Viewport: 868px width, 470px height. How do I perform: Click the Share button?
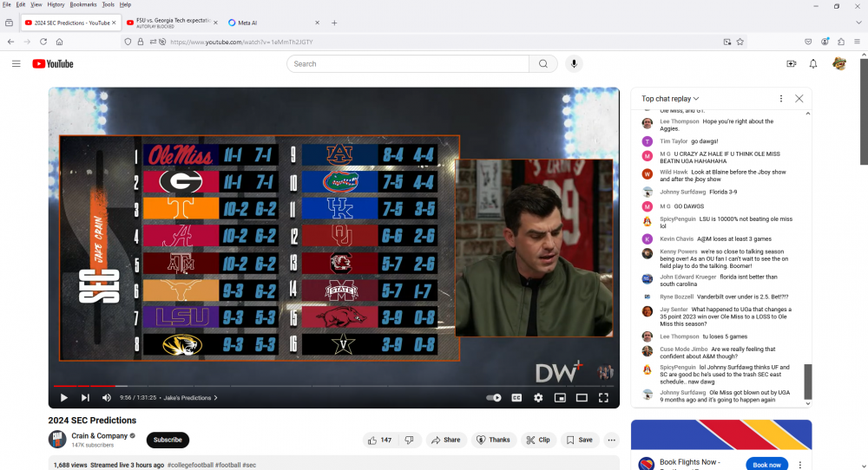(446, 440)
